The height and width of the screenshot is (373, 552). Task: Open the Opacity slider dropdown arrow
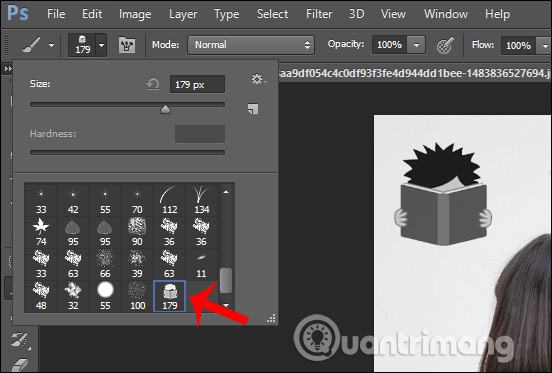point(416,45)
